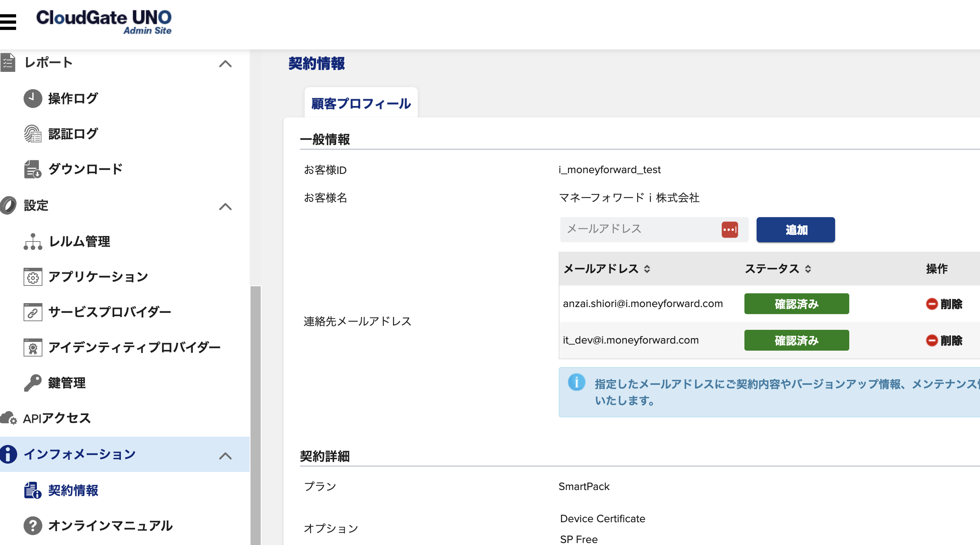The width and height of the screenshot is (980, 545).
Task: Open 鍵管理 page
Action: pos(67,383)
